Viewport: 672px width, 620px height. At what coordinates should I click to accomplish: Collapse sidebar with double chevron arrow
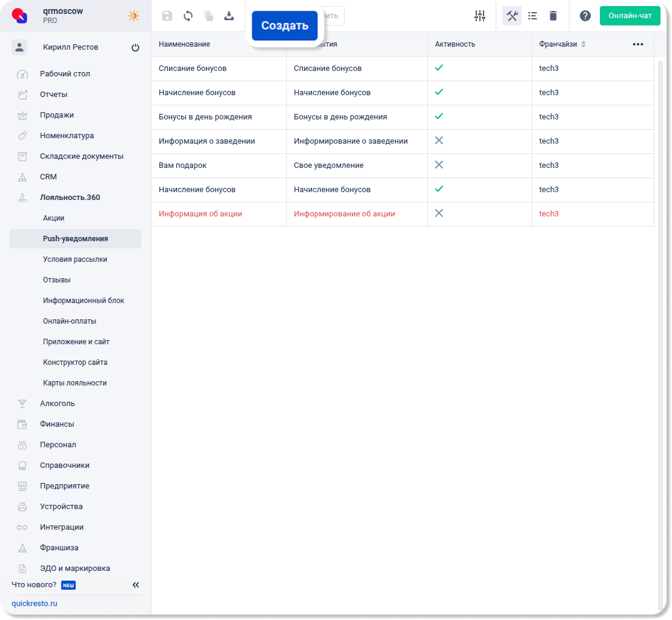(x=136, y=585)
